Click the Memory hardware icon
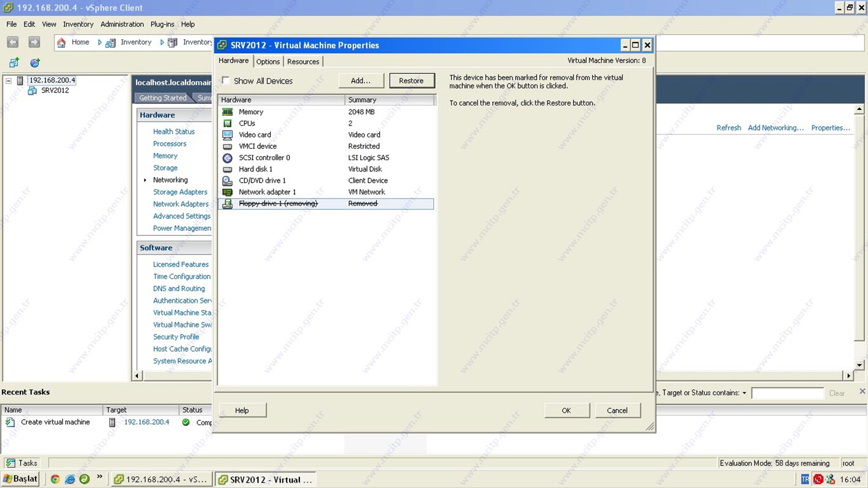Image resolution: width=868 pixels, height=488 pixels. click(228, 112)
